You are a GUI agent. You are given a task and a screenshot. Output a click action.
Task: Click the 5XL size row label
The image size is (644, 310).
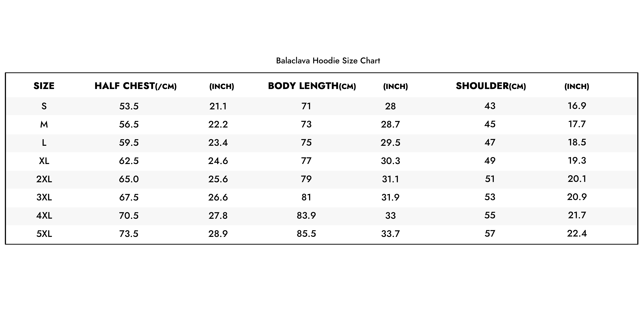(44, 234)
